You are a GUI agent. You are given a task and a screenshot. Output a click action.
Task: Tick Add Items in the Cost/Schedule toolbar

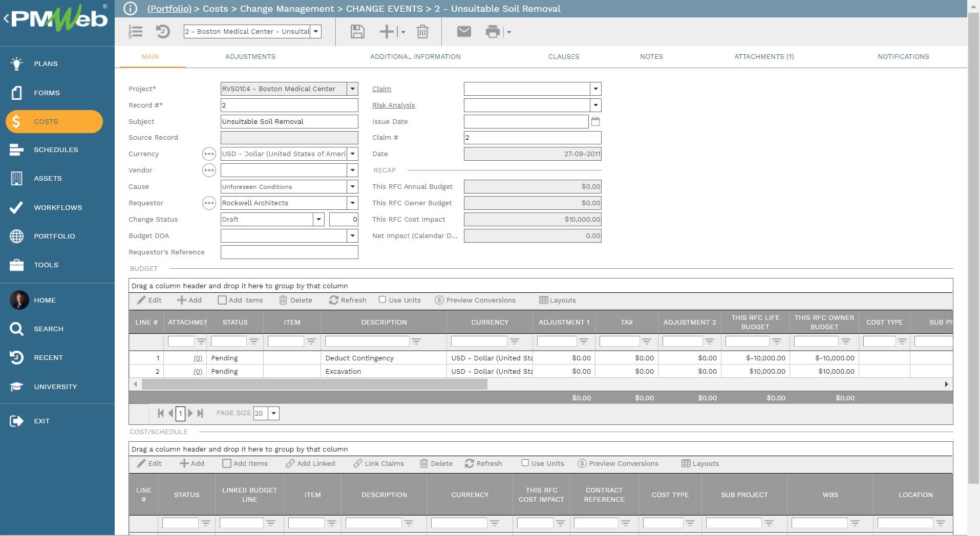tap(227, 463)
